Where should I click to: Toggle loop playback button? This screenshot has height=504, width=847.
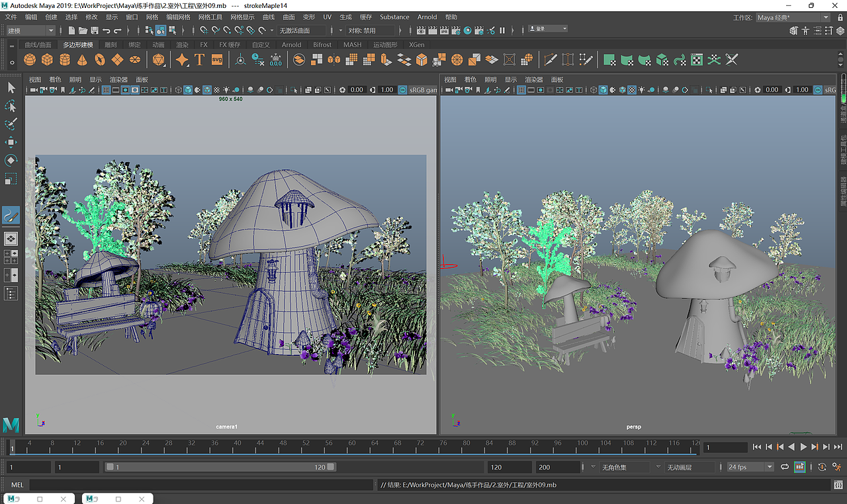(785, 467)
